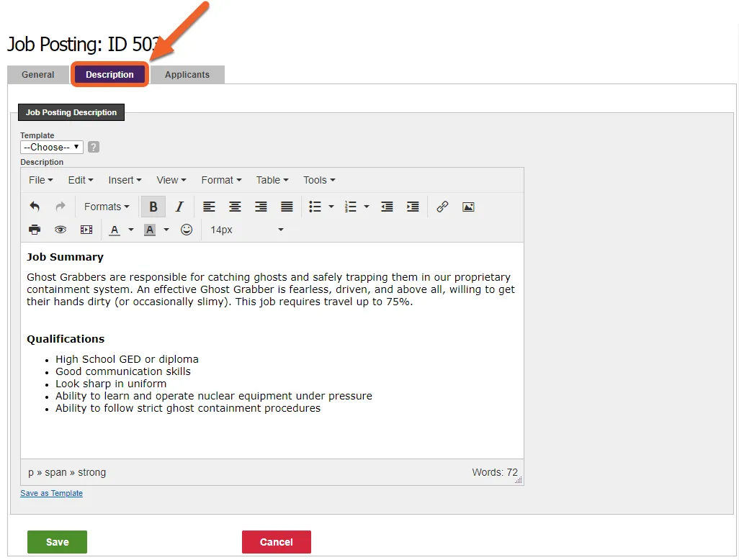This screenshot has width=739, height=560.
Task: Switch to the General tab
Action: (x=38, y=74)
